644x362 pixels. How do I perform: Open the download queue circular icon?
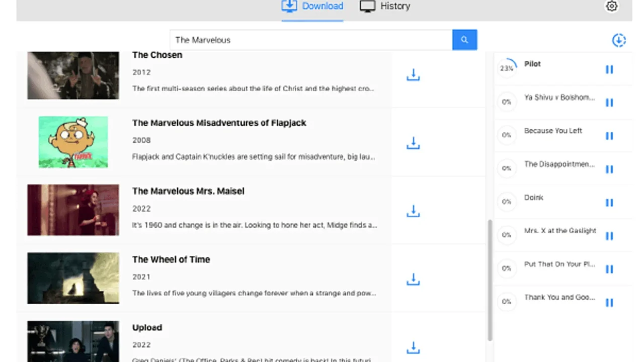(619, 40)
